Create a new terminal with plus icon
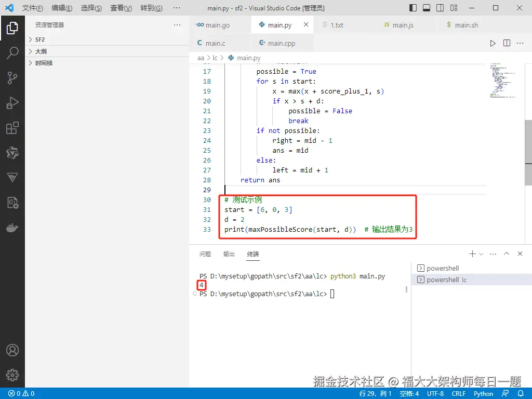Image resolution: width=532 pixels, height=399 pixels. (x=472, y=254)
